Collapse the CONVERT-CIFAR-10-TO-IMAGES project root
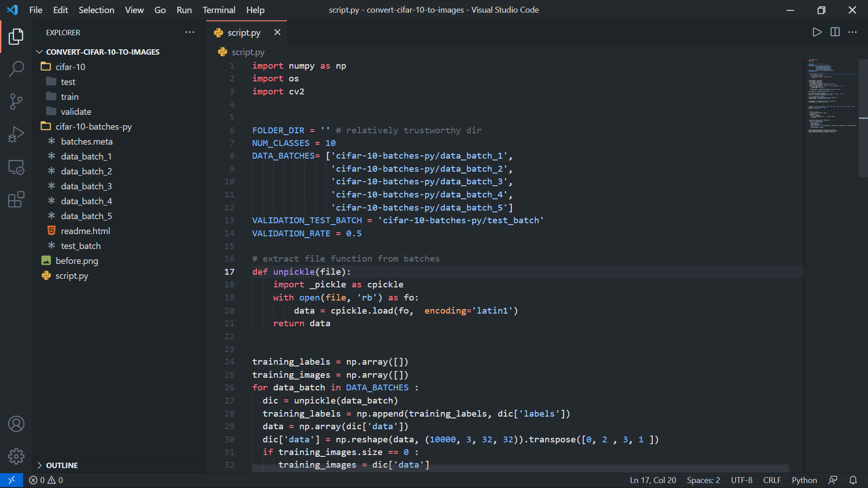Screen dimensions: 868x488 39,52
